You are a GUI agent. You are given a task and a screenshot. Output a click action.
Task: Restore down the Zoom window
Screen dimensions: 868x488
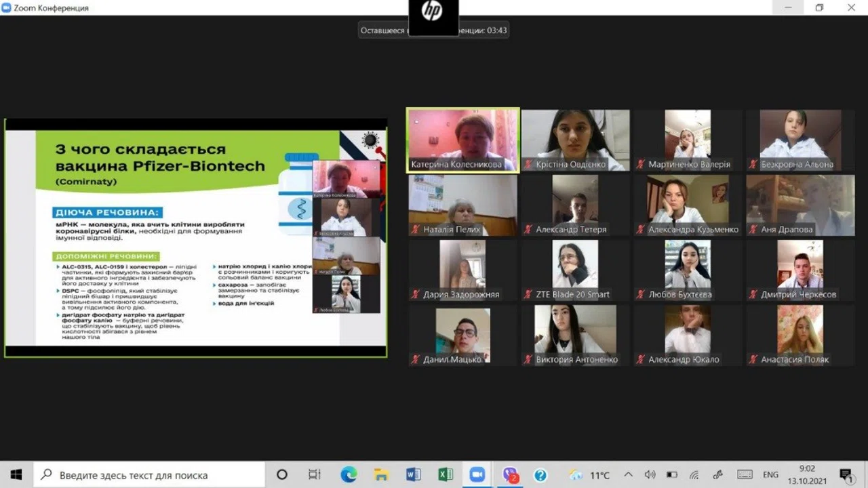pos(819,8)
